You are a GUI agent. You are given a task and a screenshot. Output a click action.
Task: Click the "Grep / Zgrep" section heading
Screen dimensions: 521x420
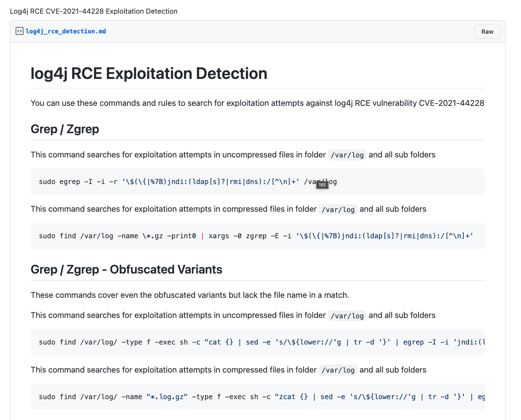pos(65,129)
